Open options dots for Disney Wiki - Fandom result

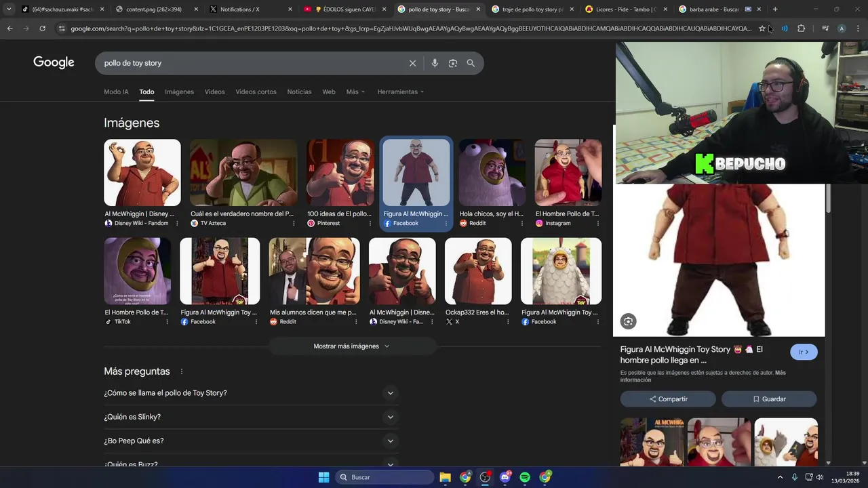[x=177, y=223]
